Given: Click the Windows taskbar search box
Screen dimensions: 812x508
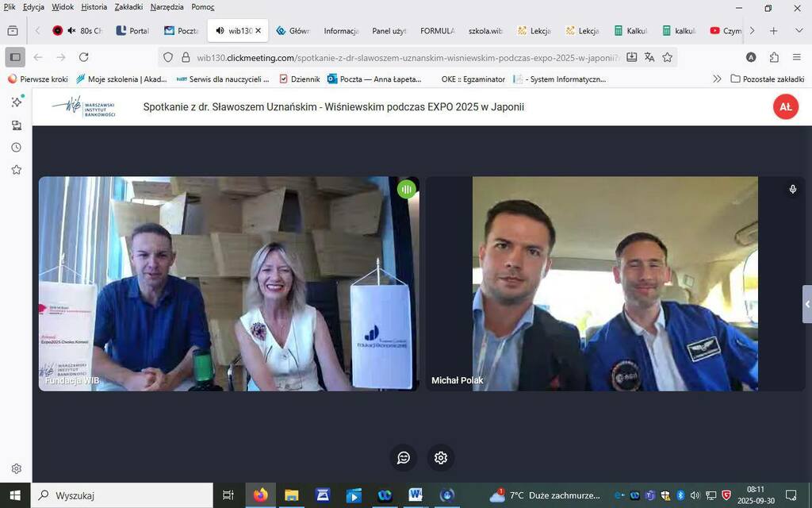Looking at the screenshot, I should click(123, 495).
